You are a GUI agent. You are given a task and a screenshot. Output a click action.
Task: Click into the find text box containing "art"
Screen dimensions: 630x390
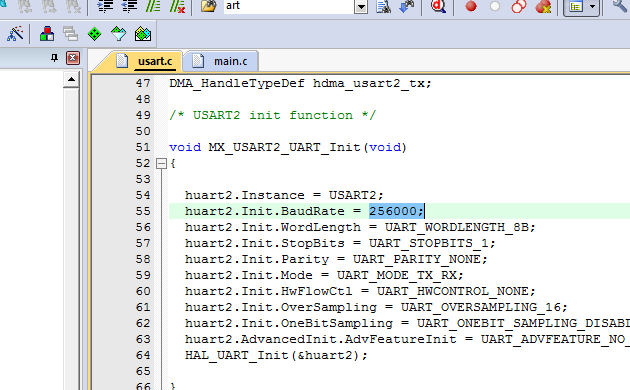[288, 6]
